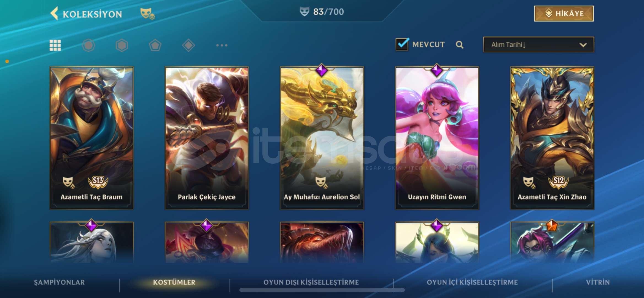Expand sort options with the chevron arrow
Viewport: 644px width, 298px height.
click(583, 45)
